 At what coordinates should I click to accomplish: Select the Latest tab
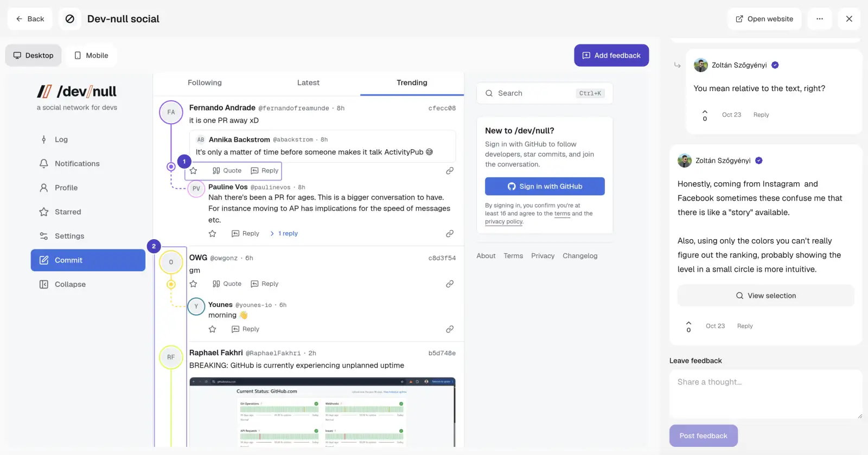pos(308,83)
